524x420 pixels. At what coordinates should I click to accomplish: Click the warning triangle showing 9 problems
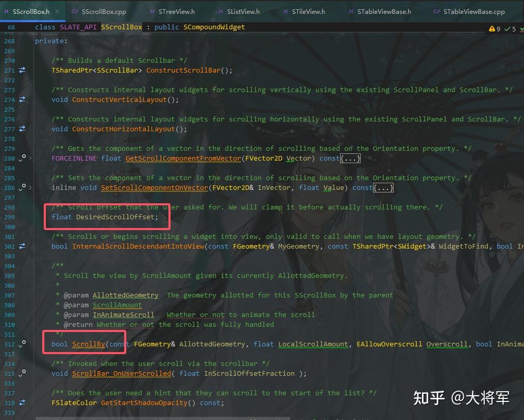click(x=493, y=29)
